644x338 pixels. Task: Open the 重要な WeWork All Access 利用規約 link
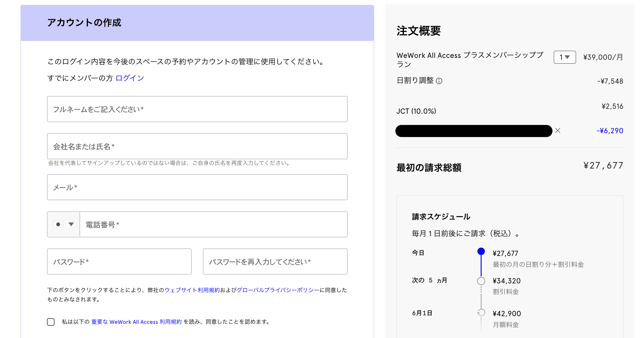(137, 322)
